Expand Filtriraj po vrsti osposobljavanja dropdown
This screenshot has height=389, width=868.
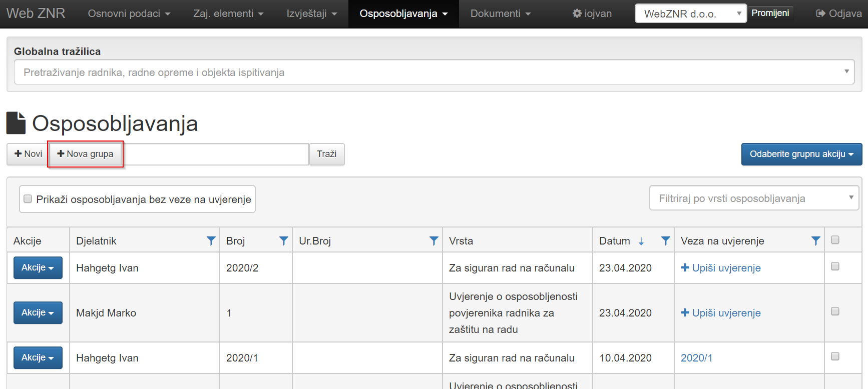pyautogui.click(x=754, y=198)
